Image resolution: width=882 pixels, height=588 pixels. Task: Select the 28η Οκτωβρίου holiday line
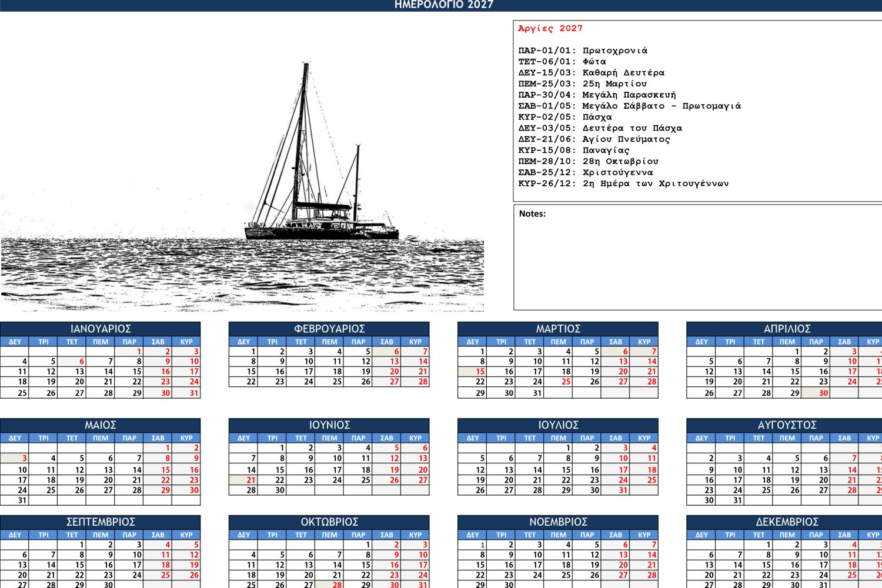[x=588, y=161]
